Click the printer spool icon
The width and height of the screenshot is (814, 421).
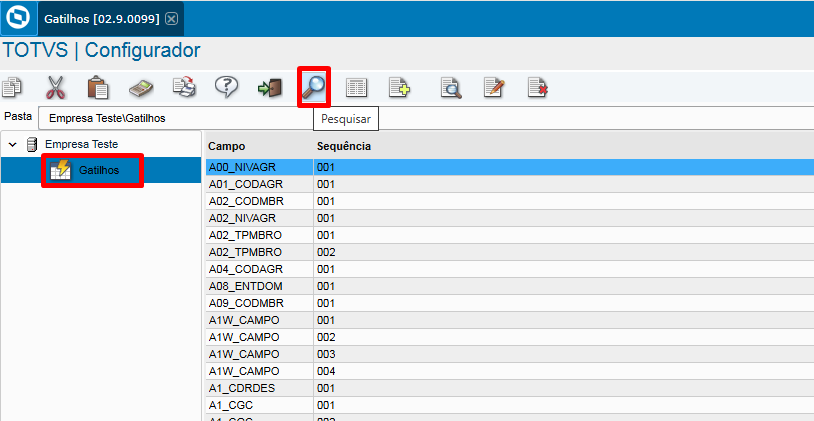point(184,87)
